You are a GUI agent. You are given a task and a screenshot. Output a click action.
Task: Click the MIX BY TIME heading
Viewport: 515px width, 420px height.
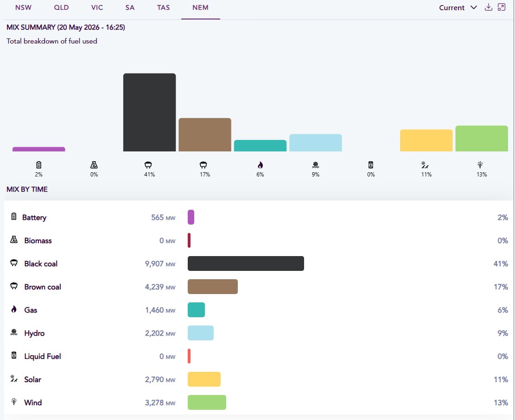coord(27,189)
